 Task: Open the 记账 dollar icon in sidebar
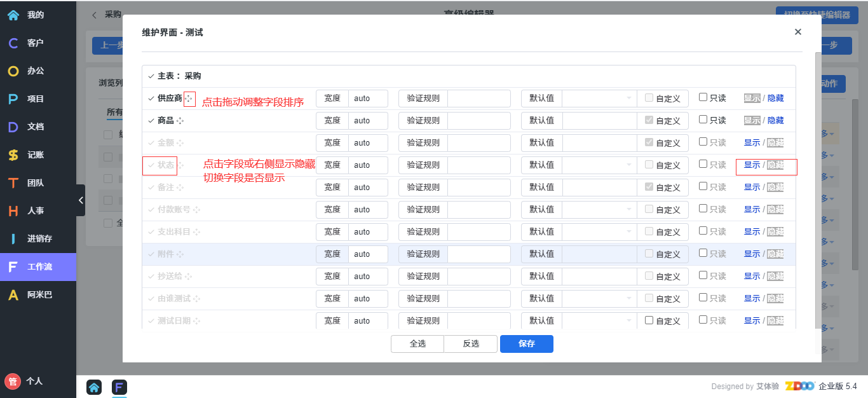[x=13, y=154]
